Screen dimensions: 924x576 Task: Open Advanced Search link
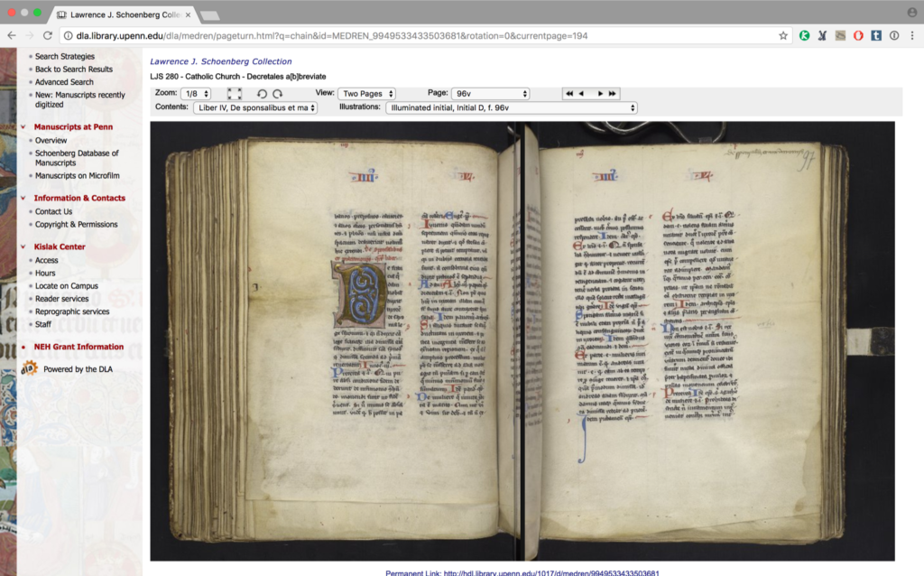click(64, 82)
